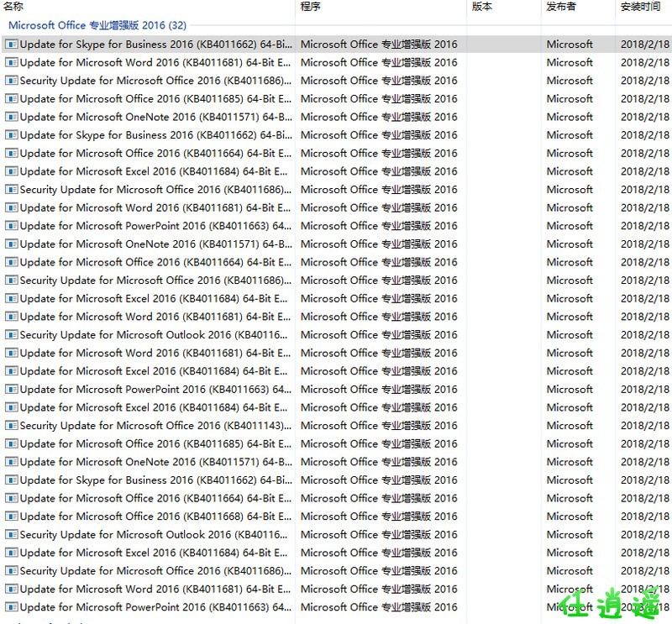Sort by the 发布者 column header

coord(561,7)
